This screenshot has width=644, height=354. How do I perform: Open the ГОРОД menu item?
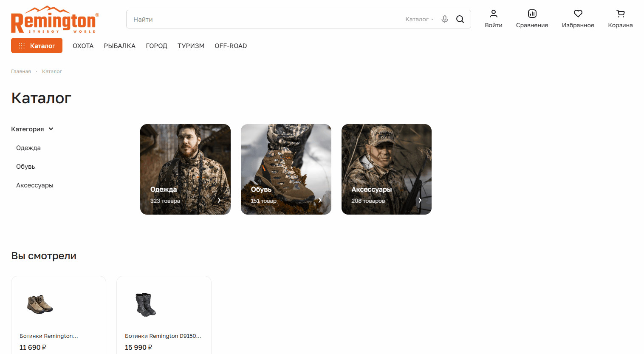coord(157,46)
